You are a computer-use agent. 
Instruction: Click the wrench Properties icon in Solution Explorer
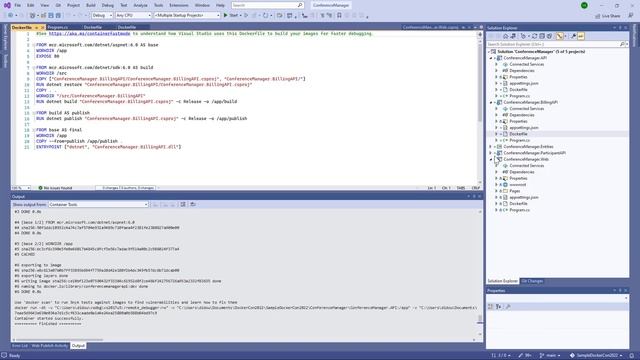pos(573,36)
